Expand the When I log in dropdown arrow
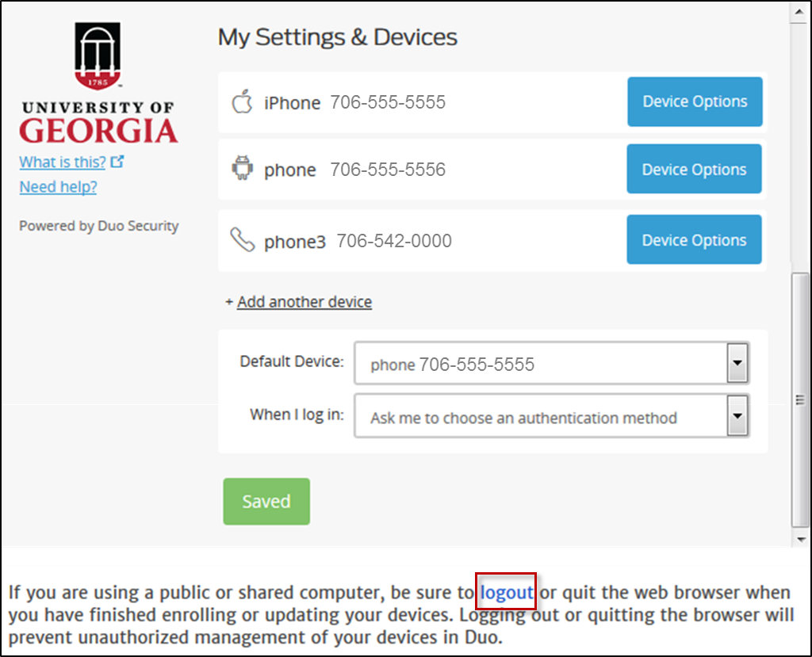812x657 pixels. click(x=737, y=416)
